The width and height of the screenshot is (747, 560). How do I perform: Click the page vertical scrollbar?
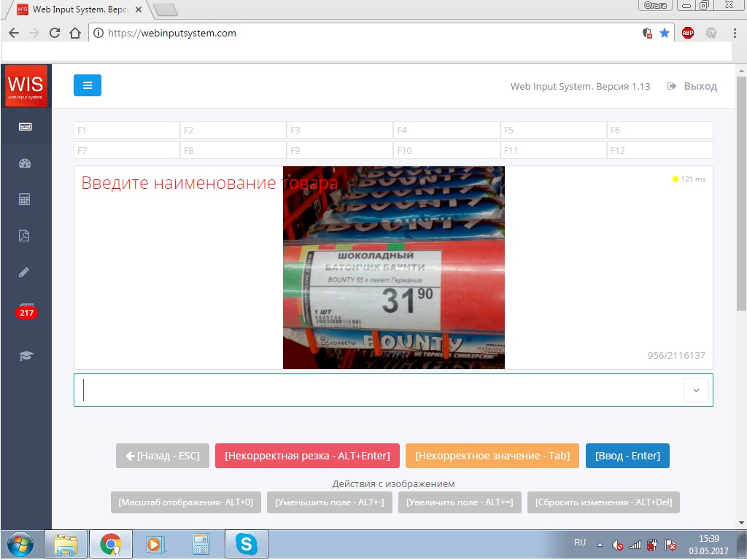pos(741,192)
